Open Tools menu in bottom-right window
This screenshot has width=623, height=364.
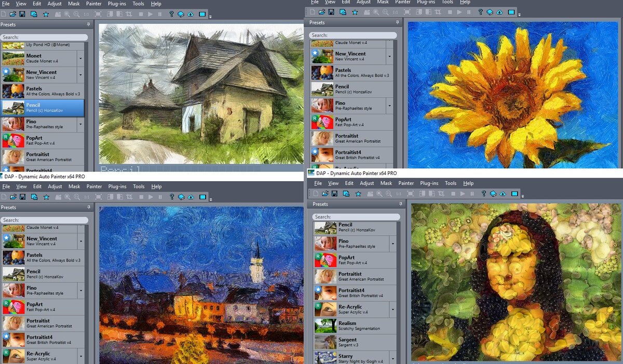click(x=451, y=183)
